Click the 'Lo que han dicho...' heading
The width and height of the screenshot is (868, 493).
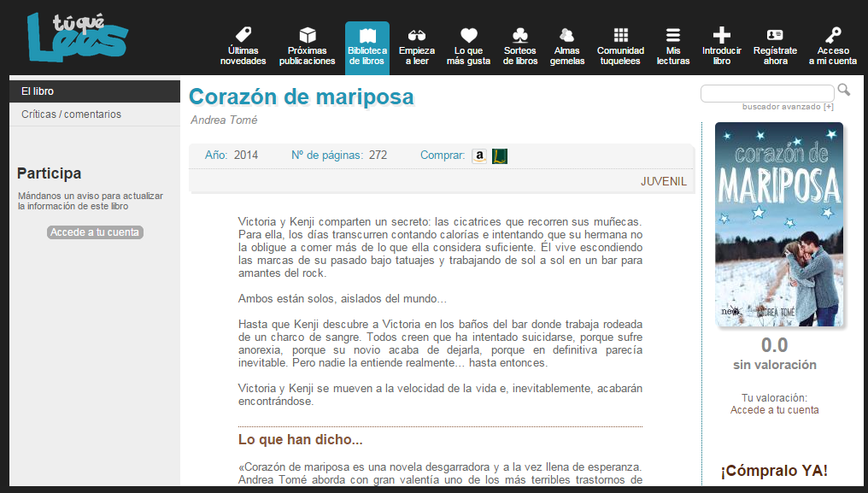[300, 439]
